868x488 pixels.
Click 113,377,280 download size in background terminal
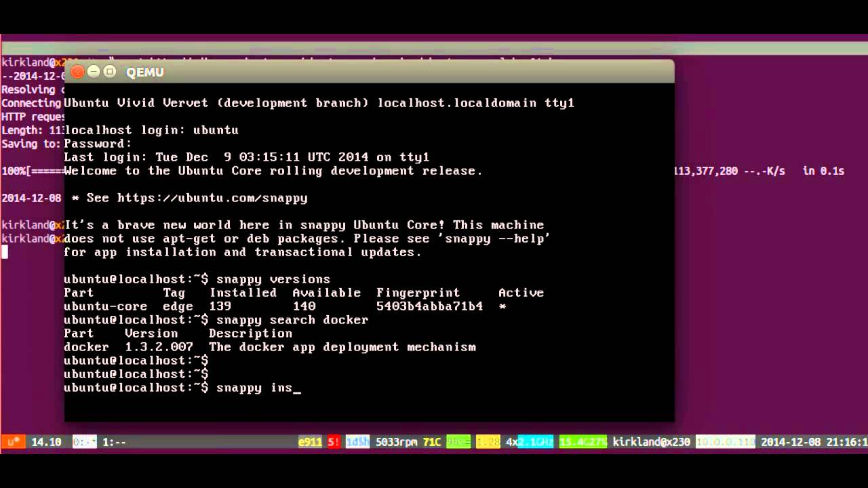coord(705,171)
